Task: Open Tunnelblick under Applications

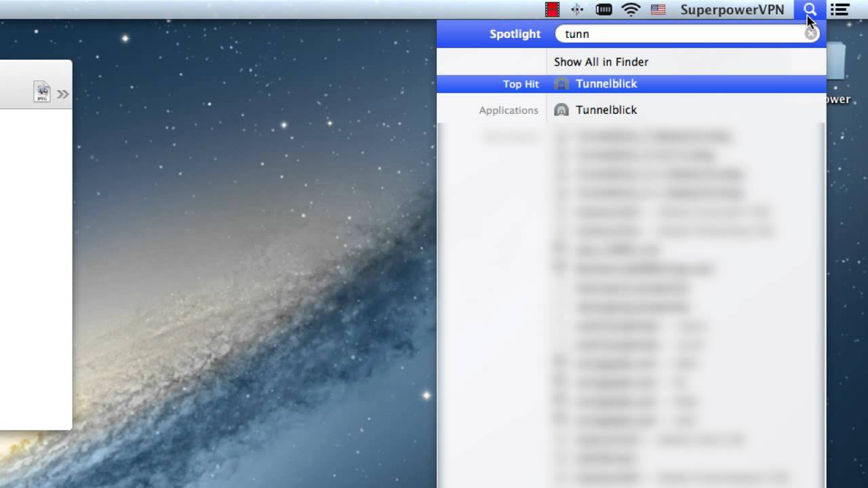Action: 631,110
